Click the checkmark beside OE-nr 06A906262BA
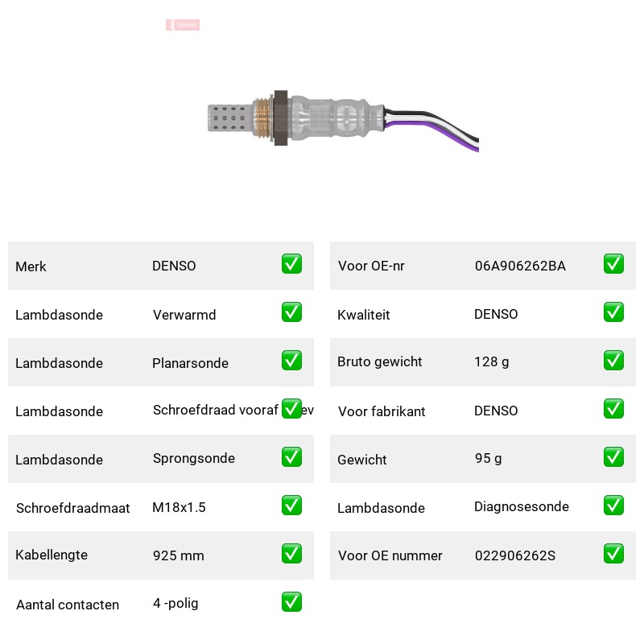 click(x=613, y=264)
